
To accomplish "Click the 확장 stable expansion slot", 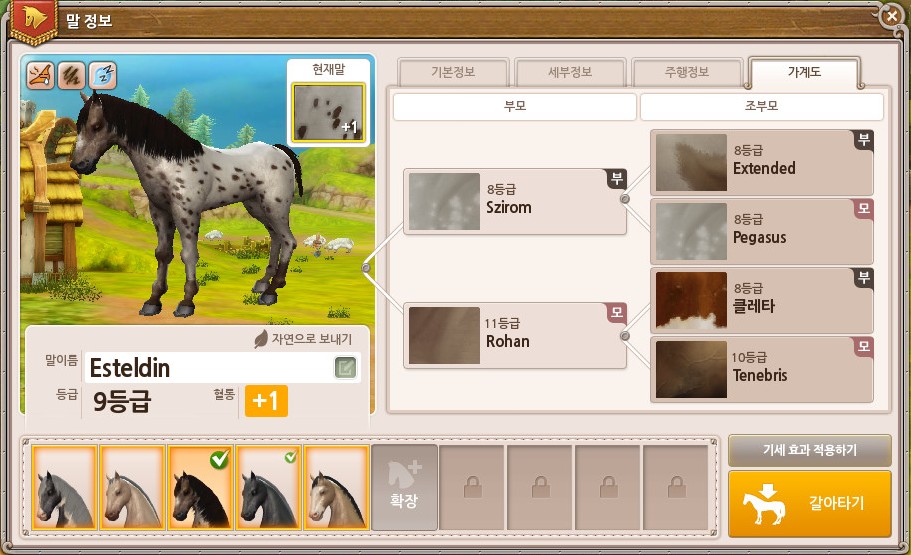I will pos(404,487).
